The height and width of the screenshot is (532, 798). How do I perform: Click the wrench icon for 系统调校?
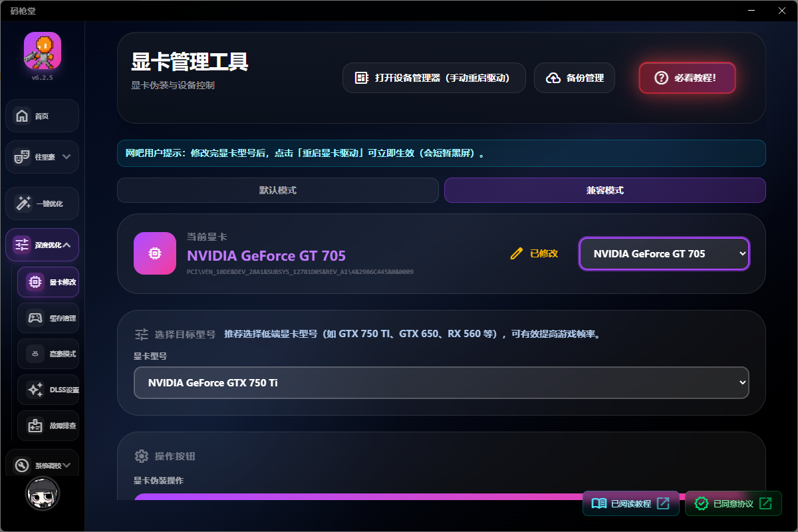pos(23,465)
